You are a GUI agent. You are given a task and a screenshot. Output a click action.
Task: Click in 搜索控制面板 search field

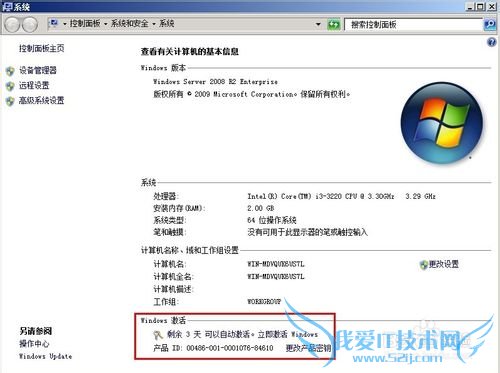click(413, 24)
